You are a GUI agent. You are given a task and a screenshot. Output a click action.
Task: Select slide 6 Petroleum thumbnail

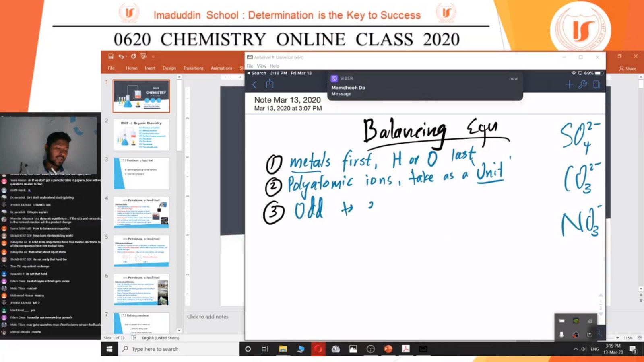click(141, 290)
